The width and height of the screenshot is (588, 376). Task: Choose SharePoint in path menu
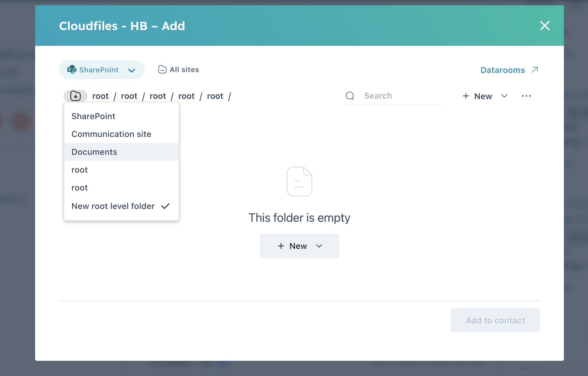coord(121,116)
